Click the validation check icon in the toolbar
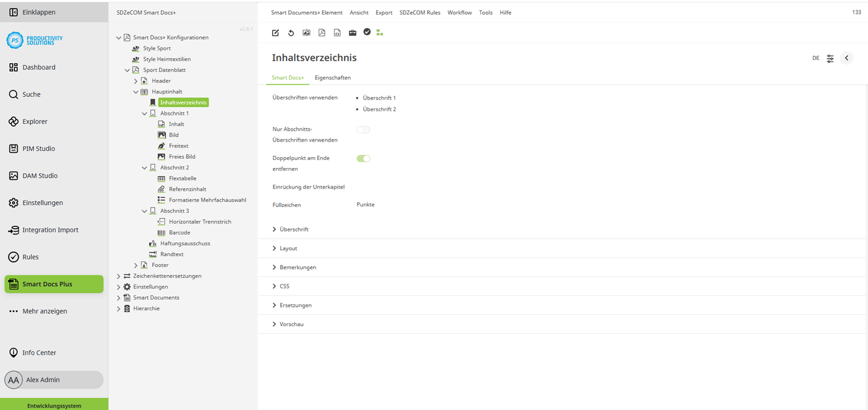Screen dimensions: 868x410 [367, 33]
